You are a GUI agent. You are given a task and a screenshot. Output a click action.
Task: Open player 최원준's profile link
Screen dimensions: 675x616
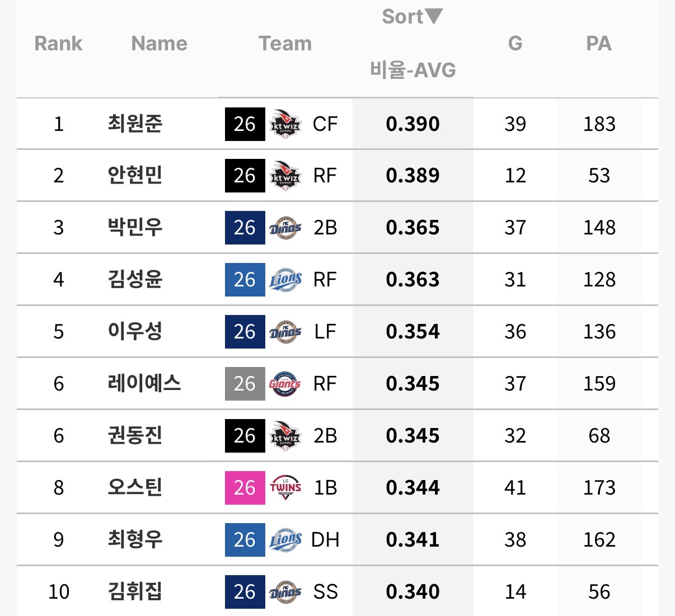[135, 124]
